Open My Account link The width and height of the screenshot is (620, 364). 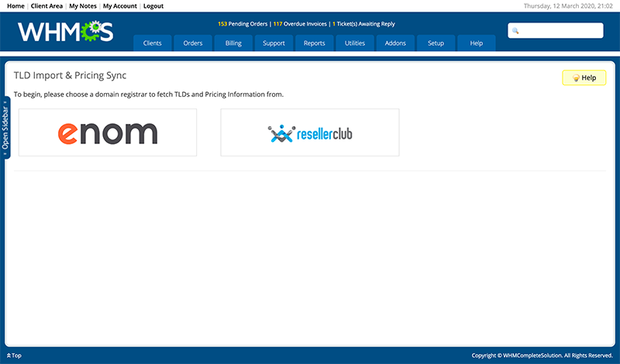(x=120, y=6)
